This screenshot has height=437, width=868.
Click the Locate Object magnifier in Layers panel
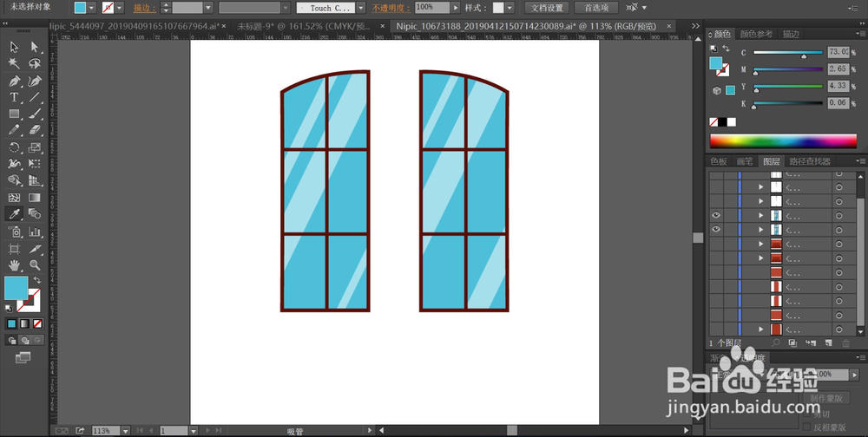(x=775, y=343)
